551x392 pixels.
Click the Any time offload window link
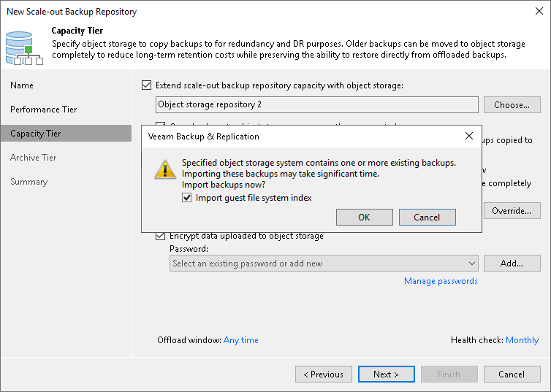[241, 340]
